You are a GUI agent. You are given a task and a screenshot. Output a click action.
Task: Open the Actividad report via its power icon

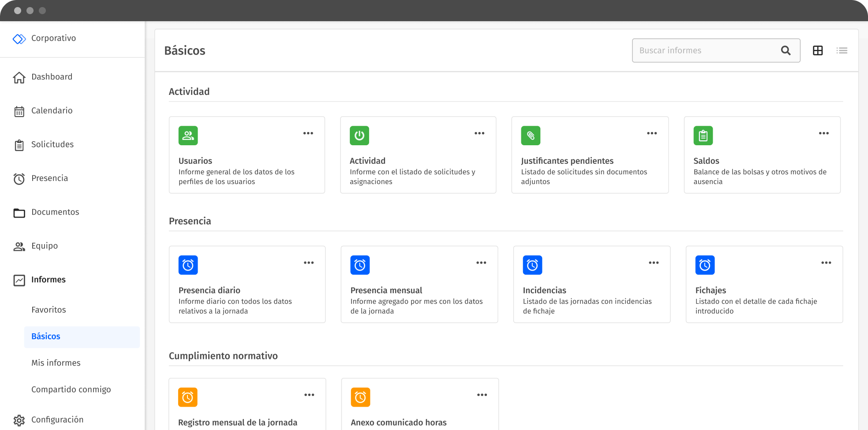coord(359,136)
